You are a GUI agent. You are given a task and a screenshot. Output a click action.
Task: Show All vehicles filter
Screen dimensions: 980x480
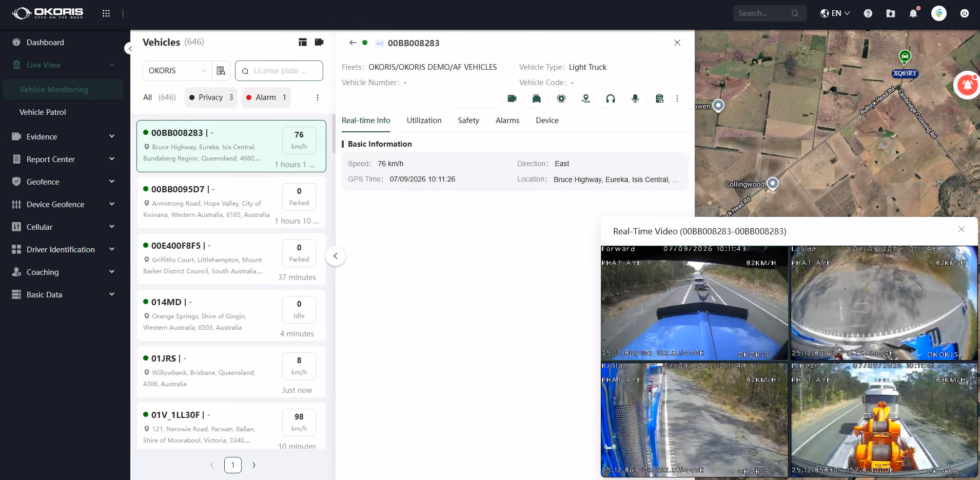pyautogui.click(x=159, y=97)
